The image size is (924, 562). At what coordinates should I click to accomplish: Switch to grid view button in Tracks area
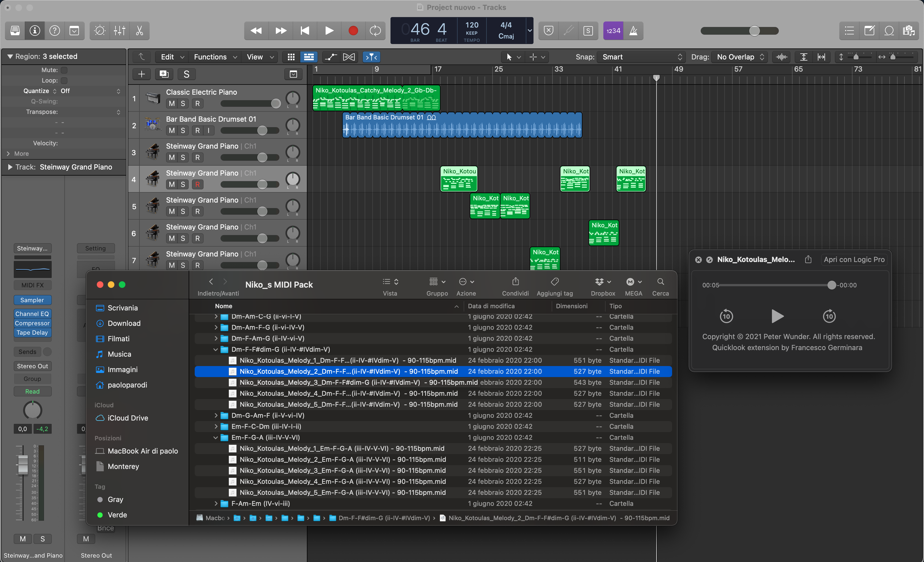291,57
